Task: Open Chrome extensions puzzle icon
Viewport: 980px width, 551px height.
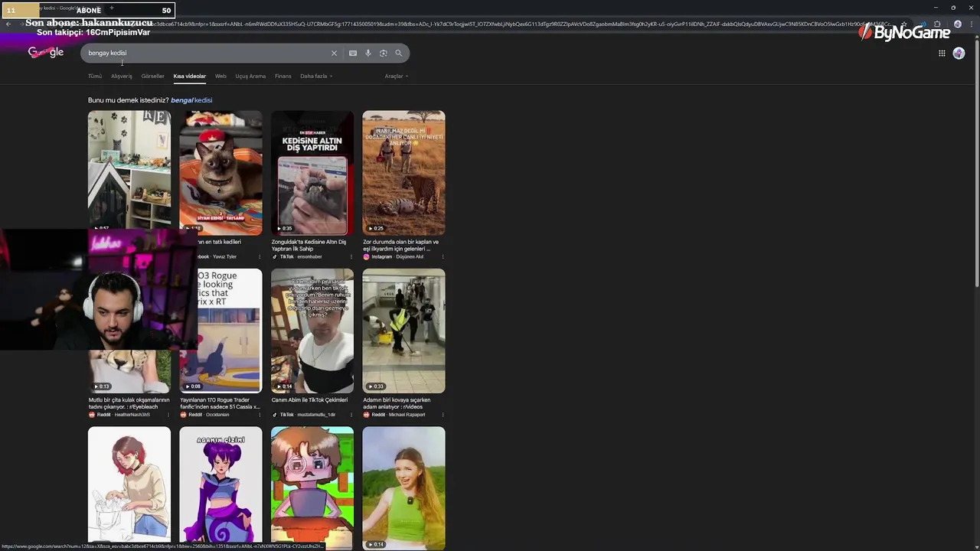Action: tap(937, 24)
